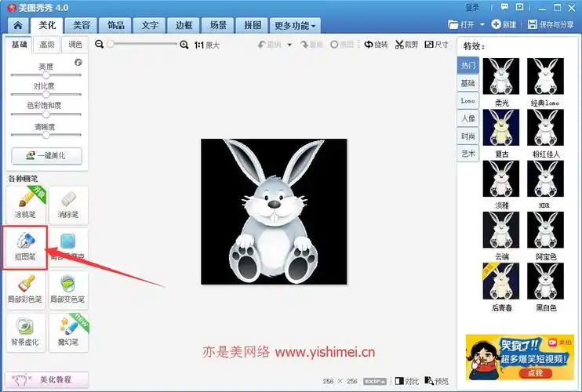Image resolution: width=582 pixels, height=392 pixels.
Task: Expand the dropdown arrow beside 撤销
Action: (x=289, y=45)
